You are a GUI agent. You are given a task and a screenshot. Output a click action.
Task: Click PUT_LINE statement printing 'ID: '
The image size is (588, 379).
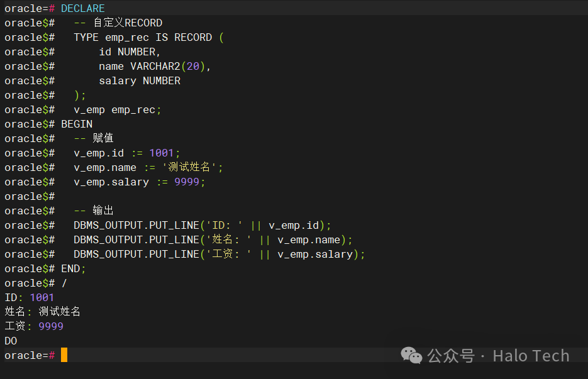[202, 225]
